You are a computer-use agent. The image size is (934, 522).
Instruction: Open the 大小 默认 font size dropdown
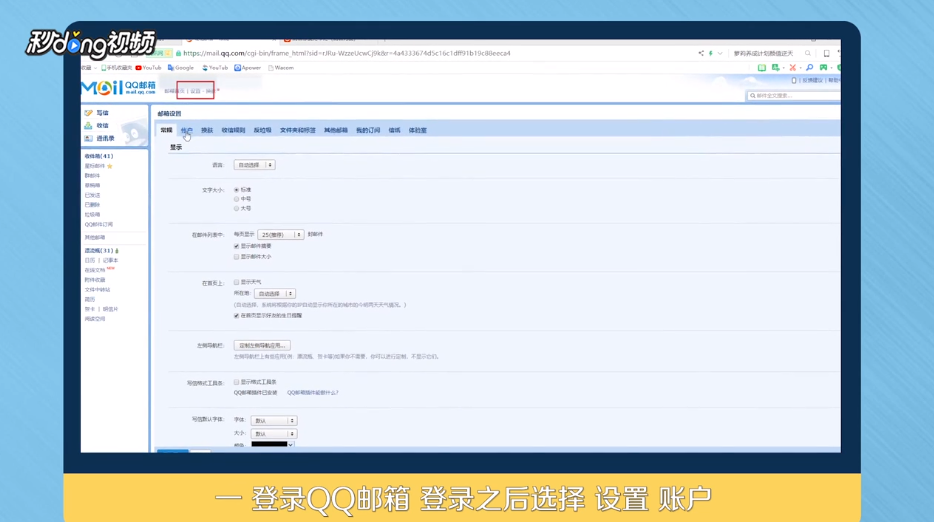[x=273, y=434]
